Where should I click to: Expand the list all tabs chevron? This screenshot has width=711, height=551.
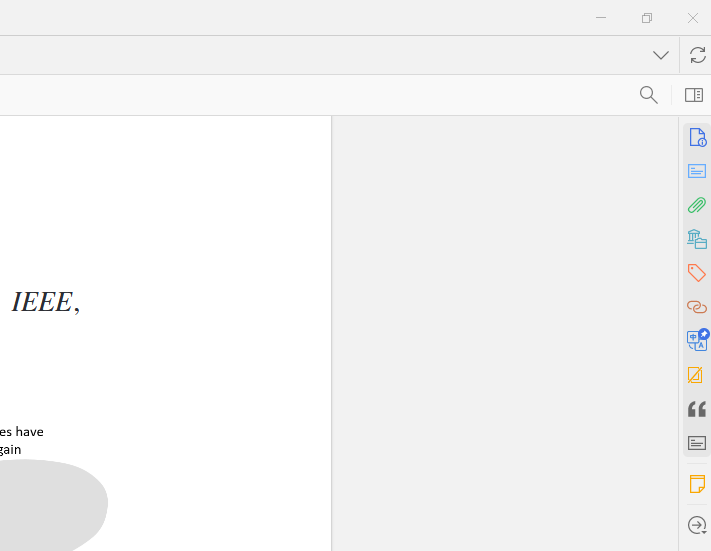point(661,55)
